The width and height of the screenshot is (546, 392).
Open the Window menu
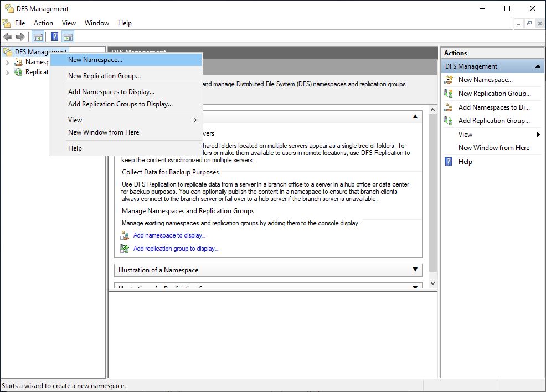click(x=97, y=23)
